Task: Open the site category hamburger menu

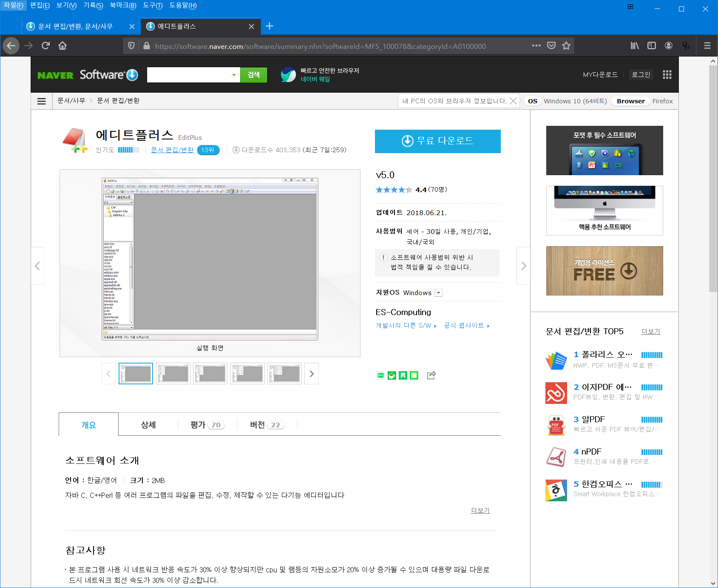Action: [x=42, y=101]
